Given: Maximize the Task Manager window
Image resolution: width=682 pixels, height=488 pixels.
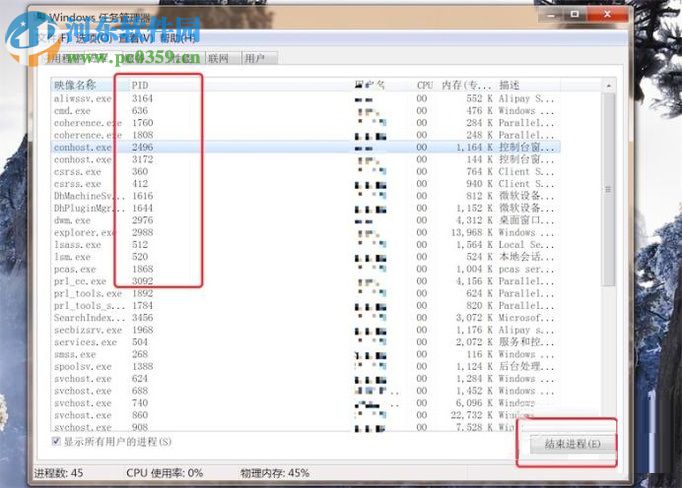Looking at the screenshot, I should [575, 15].
